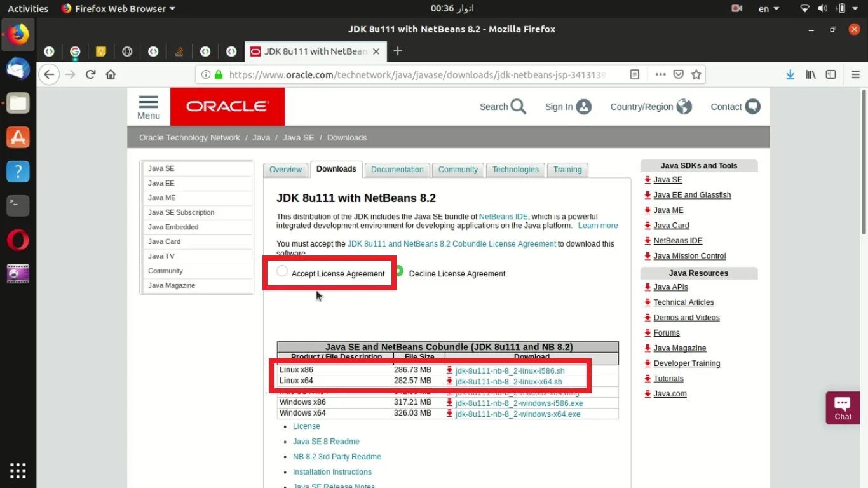
Task: Show Firefox downloads panel
Action: 790,74
